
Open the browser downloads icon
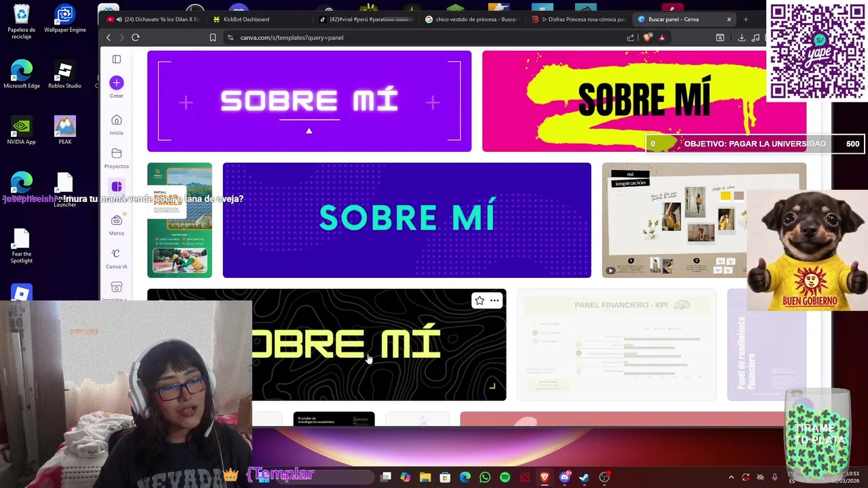[741, 38]
